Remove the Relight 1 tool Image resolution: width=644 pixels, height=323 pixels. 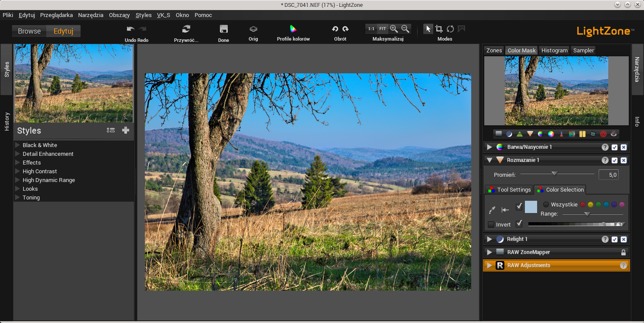pyautogui.click(x=624, y=239)
